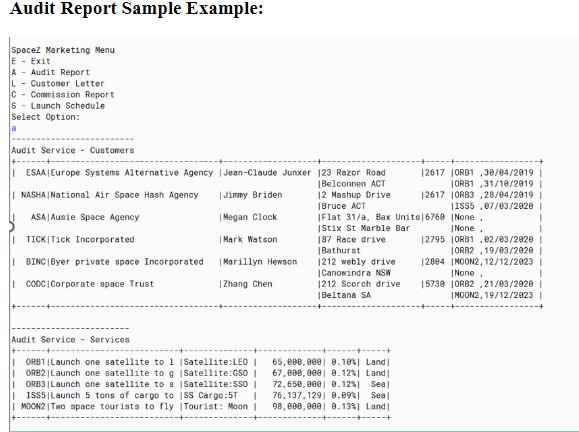Click service entry 'ORB1 ,30/04/2019'
The width and height of the screenshot is (579, 432).
[494, 173]
